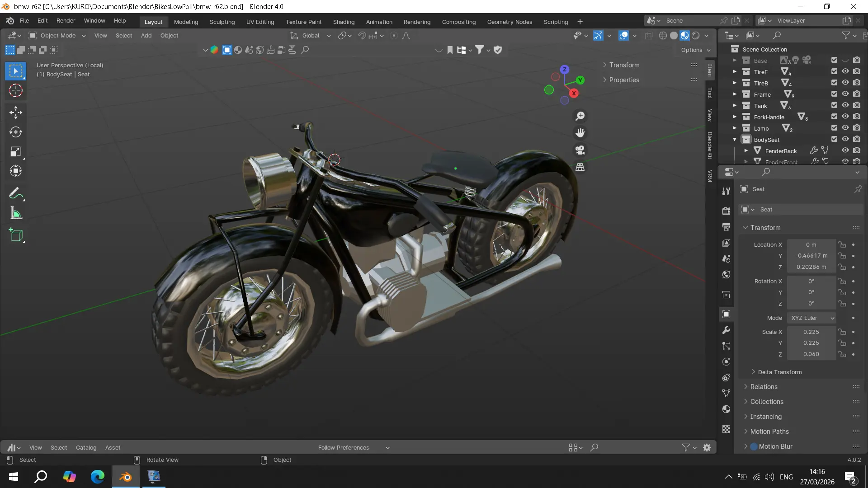Choose the Measure tool

[16, 214]
